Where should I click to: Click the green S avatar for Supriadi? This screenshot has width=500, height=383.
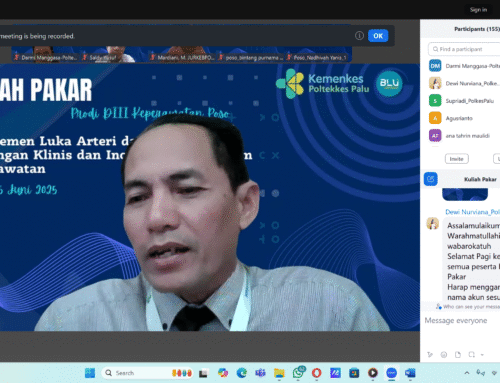(435, 101)
